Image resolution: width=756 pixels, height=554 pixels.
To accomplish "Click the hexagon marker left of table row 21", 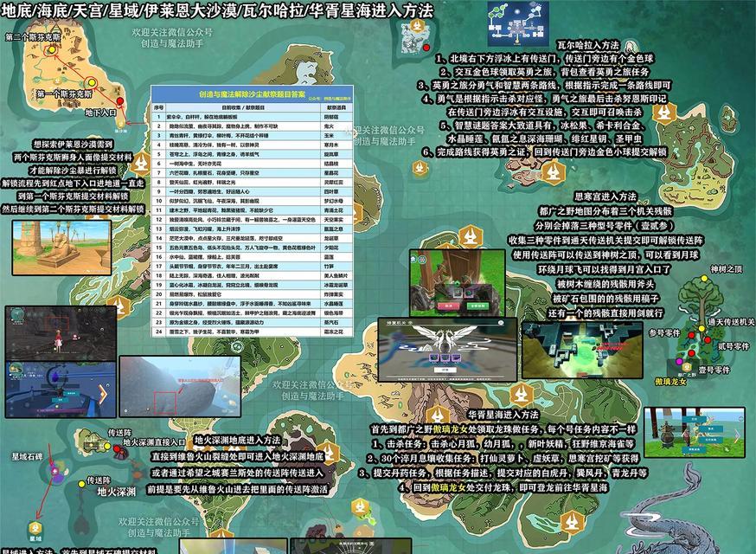I will (119, 306).
